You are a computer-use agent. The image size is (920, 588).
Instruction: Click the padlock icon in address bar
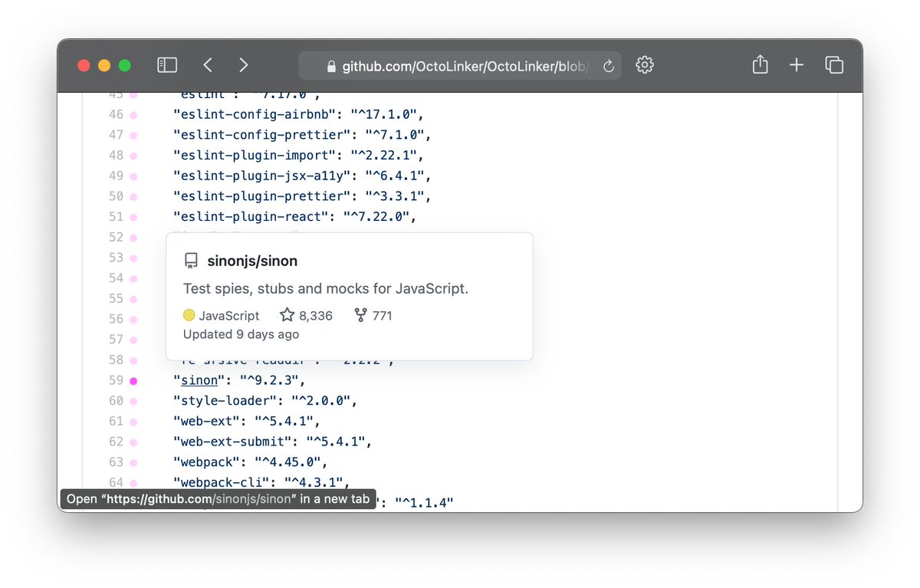click(331, 67)
